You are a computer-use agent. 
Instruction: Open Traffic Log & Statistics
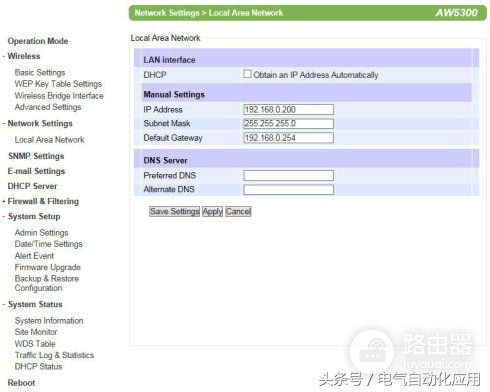[54, 355]
